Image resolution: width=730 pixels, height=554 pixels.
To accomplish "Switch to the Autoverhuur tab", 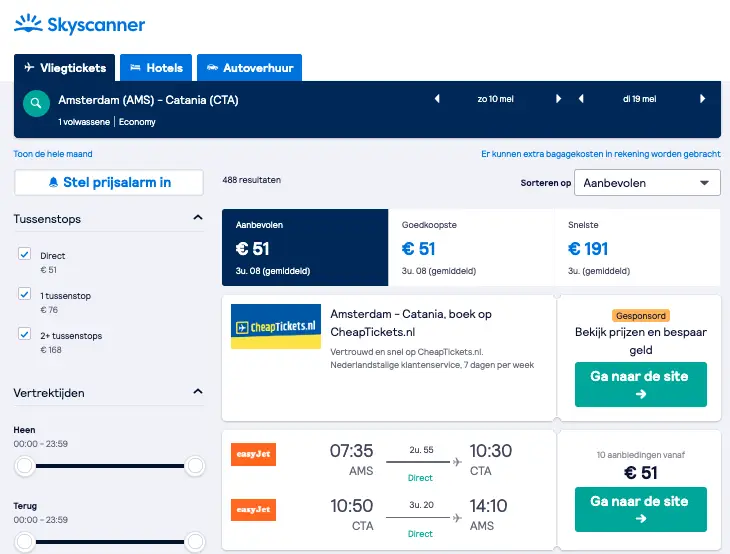I will 250,68.
